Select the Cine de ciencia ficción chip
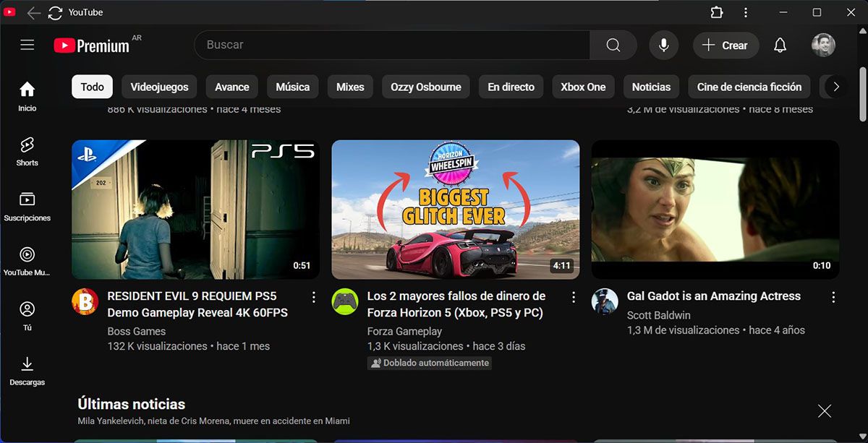 [749, 87]
